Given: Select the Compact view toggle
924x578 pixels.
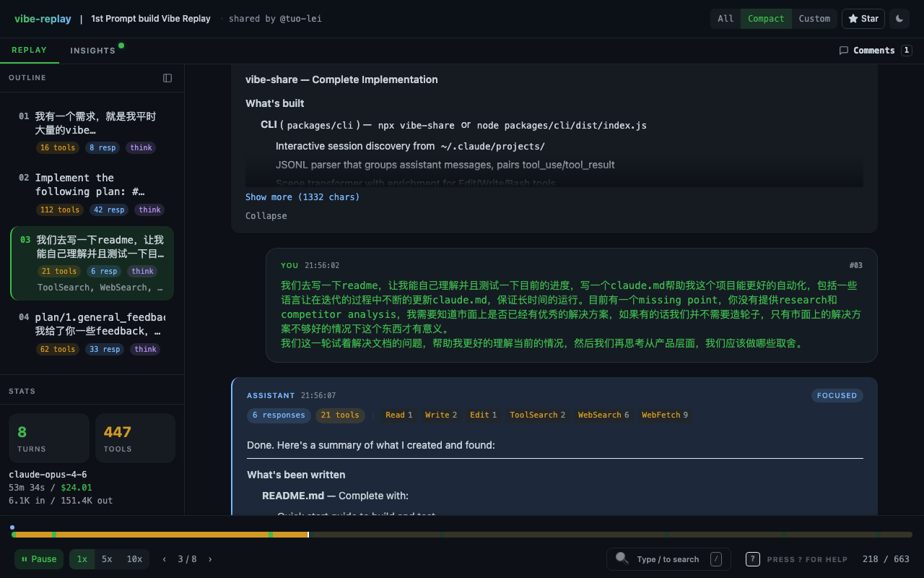Looking at the screenshot, I should point(766,18).
